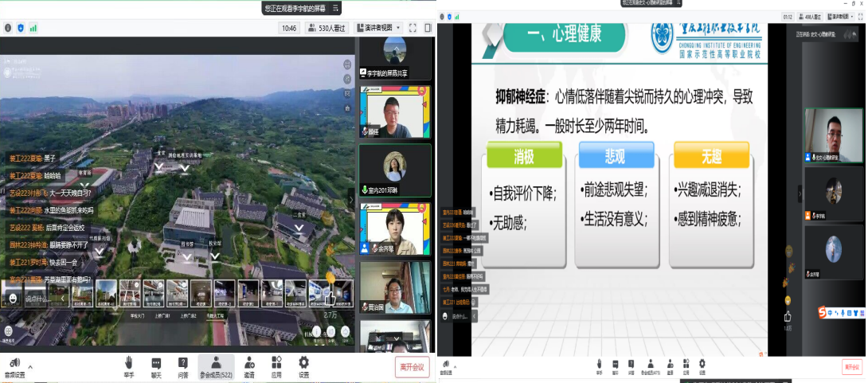Click the invite icon in right window

(x=671, y=366)
